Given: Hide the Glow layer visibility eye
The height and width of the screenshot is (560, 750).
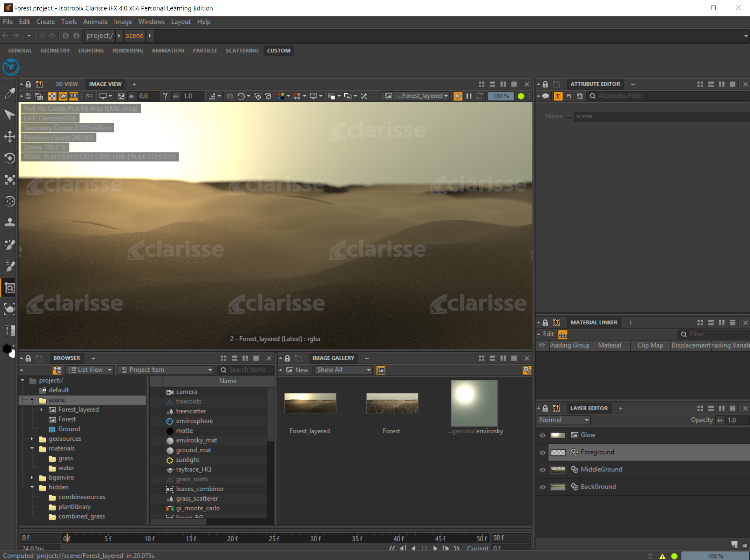Looking at the screenshot, I should [542, 435].
